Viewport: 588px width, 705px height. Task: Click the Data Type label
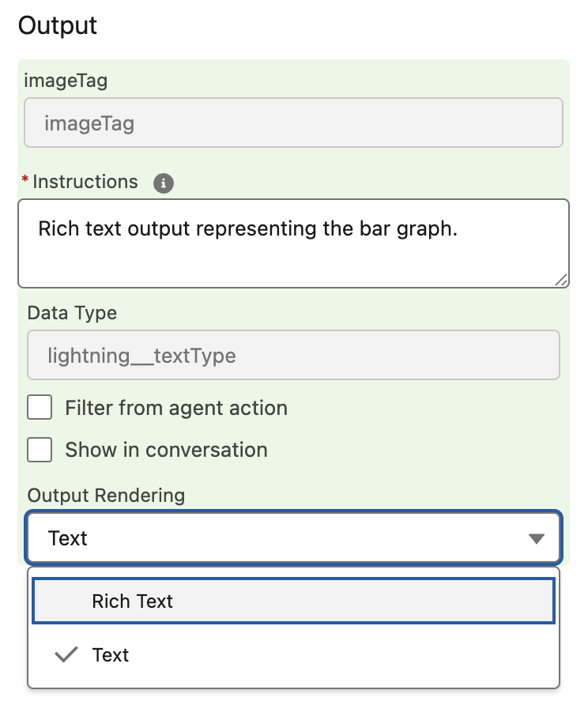[72, 313]
